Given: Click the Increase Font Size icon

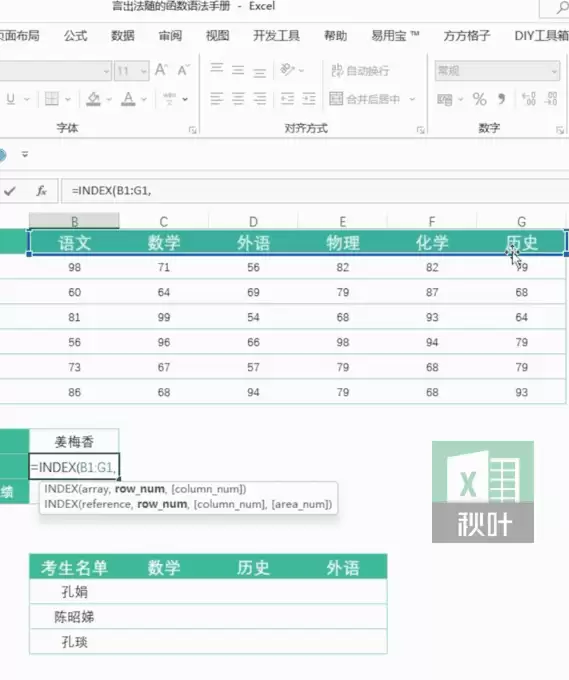Looking at the screenshot, I should tap(161, 70).
